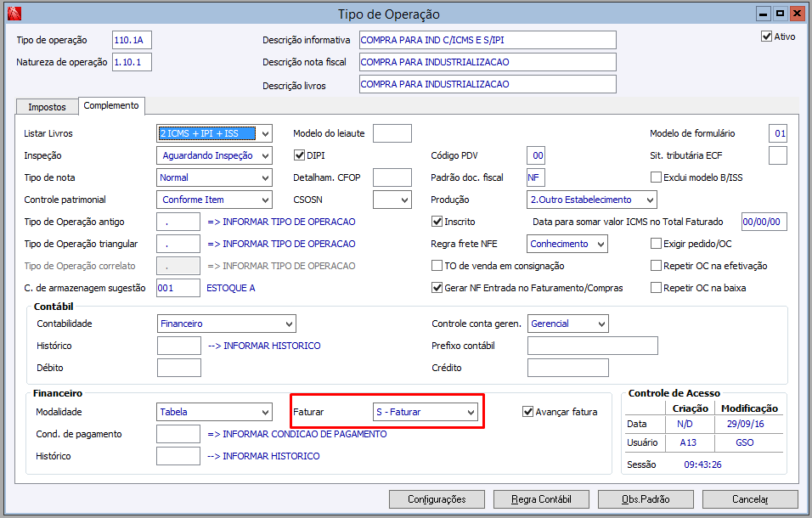
Task: Focus the Prefixo contábil input field
Action: [x=592, y=346]
